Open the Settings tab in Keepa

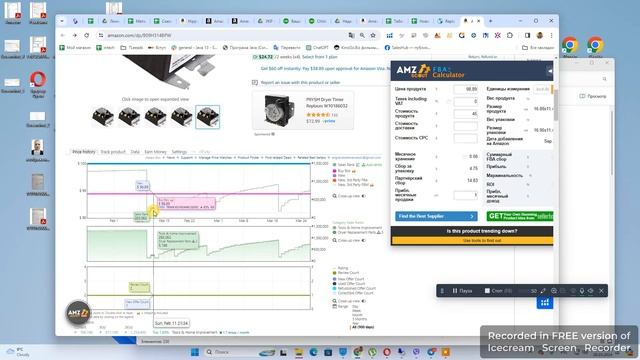pos(179,152)
